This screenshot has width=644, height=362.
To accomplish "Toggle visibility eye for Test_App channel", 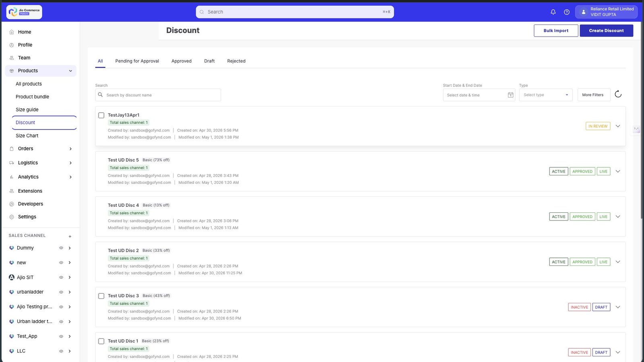I will pos(61,336).
